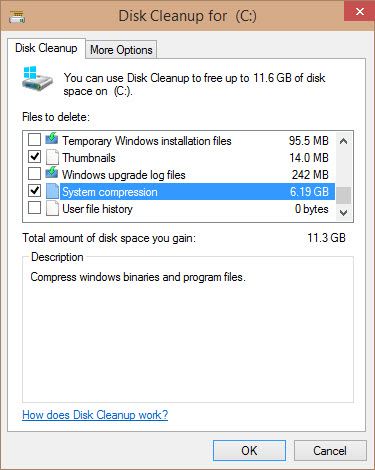
Task: Click the list scroll down arrow
Action: [343, 212]
